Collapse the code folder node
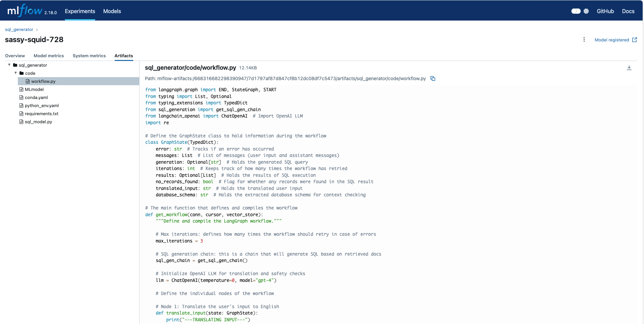The image size is (644, 324). coord(15,73)
